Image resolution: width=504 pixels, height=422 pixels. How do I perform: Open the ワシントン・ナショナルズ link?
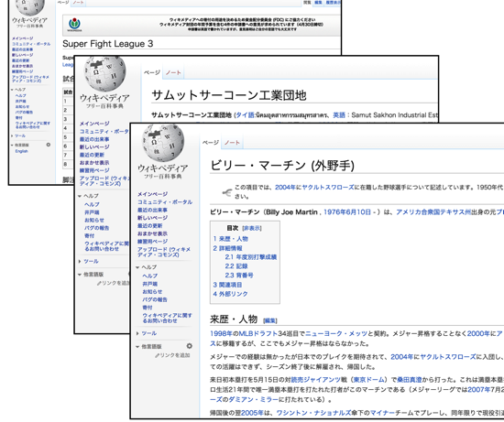(x=313, y=413)
